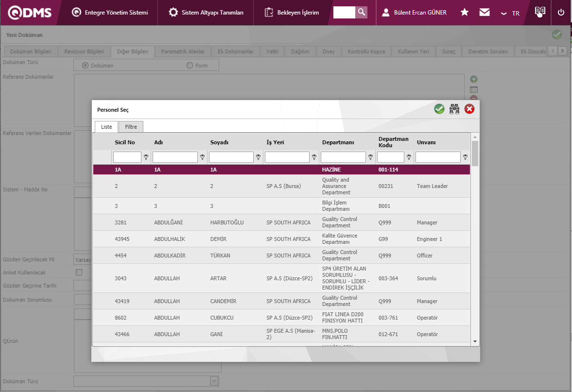Click the magnifier search button in header
The width and height of the screenshot is (572, 392).
361,12
